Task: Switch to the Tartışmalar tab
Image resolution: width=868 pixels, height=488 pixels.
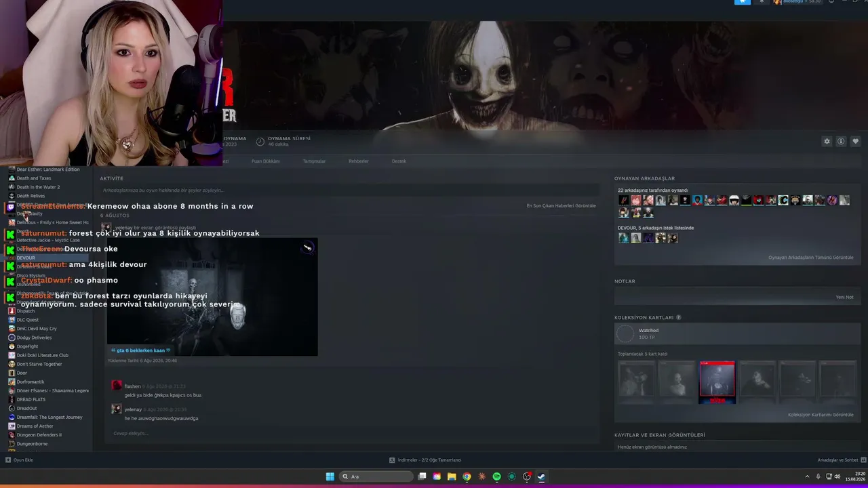Action: [x=314, y=161]
